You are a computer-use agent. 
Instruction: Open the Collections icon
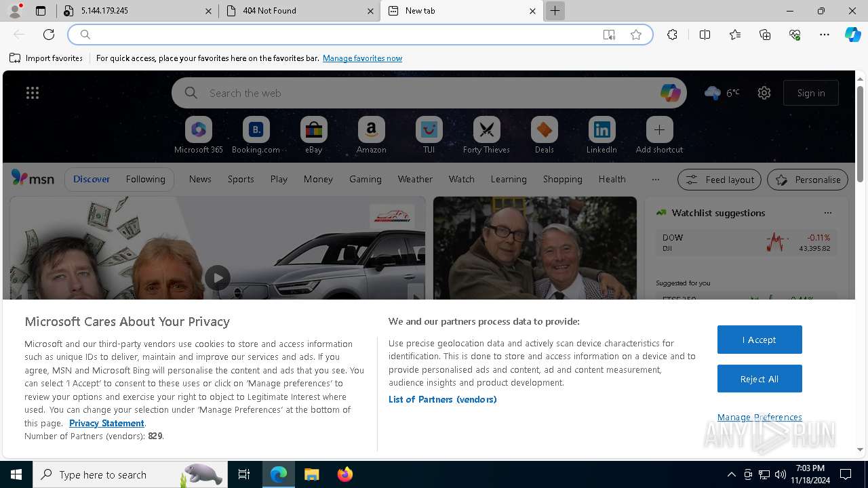[765, 35]
